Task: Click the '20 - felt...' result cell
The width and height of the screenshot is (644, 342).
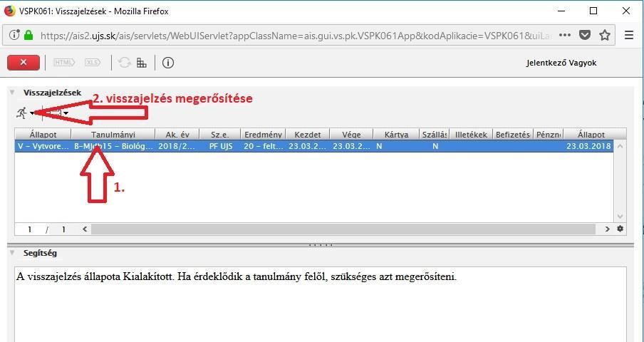Action: coord(263,146)
